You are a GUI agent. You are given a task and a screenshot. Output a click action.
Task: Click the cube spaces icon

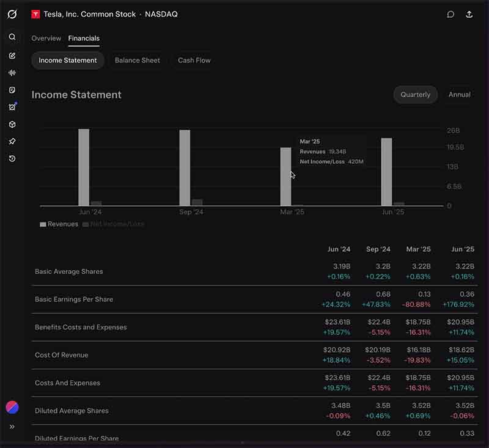(x=12, y=125)
